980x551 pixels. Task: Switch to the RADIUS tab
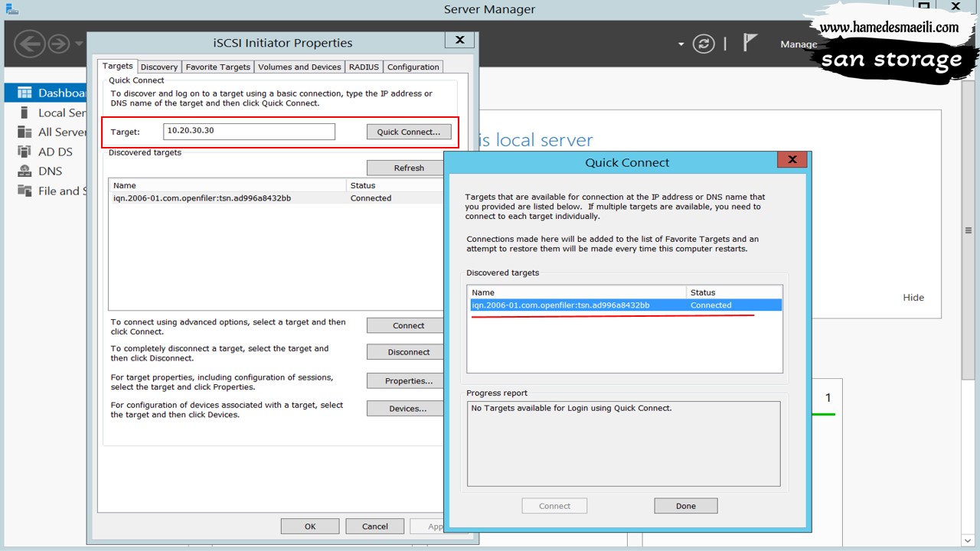364,67
